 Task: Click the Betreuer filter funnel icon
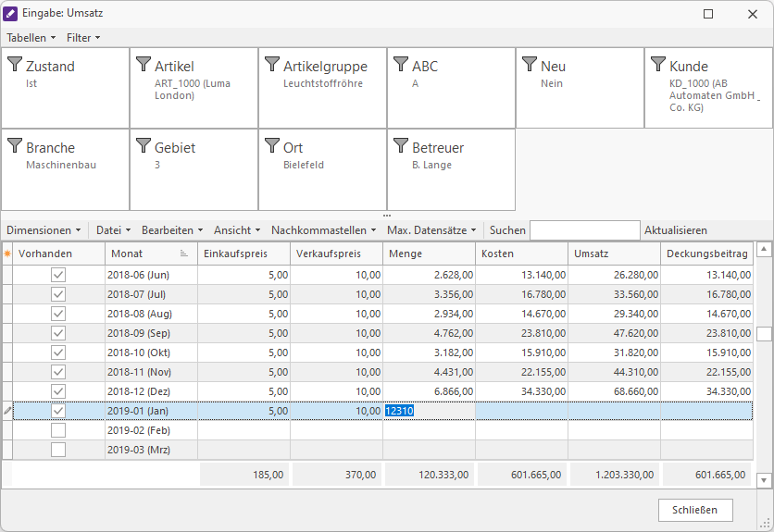point(401,146)
